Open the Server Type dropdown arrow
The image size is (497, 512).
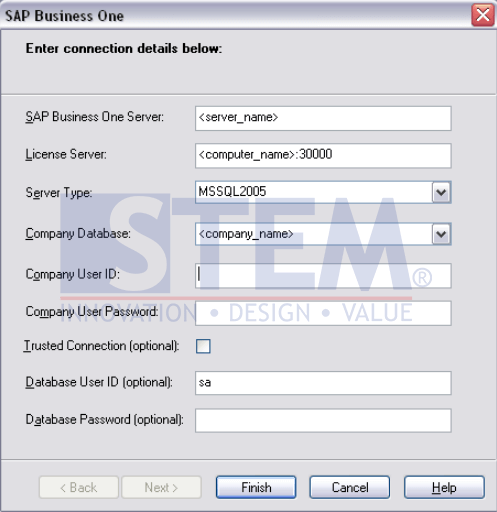click(441, 192)
